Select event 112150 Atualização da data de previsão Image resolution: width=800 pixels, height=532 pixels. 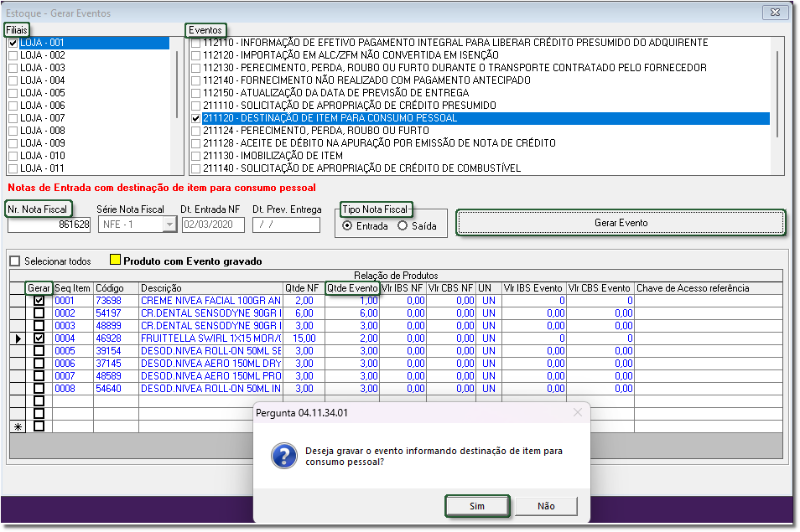click(x=335, y=93)
